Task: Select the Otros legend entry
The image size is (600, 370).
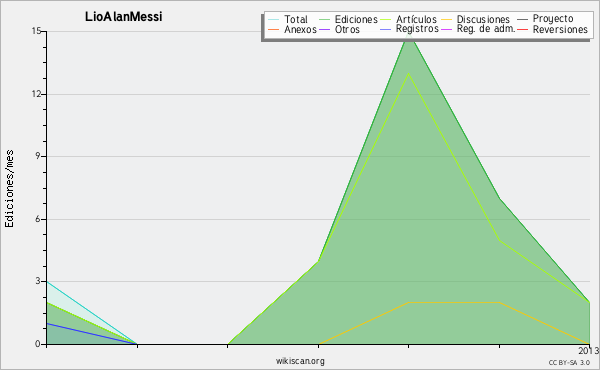Action: tap(339, 29)
